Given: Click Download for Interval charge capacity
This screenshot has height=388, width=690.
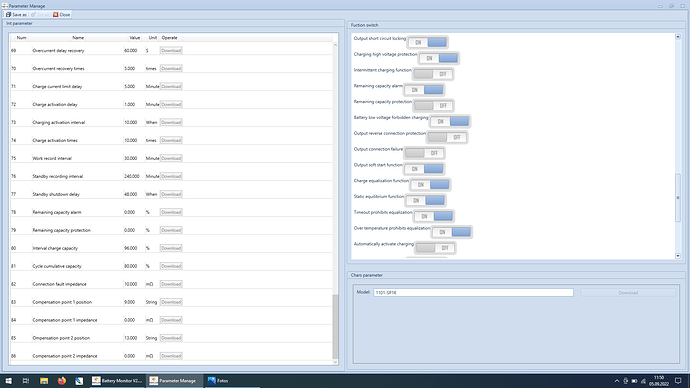Looking at the screenshot, I should point(171,248).
